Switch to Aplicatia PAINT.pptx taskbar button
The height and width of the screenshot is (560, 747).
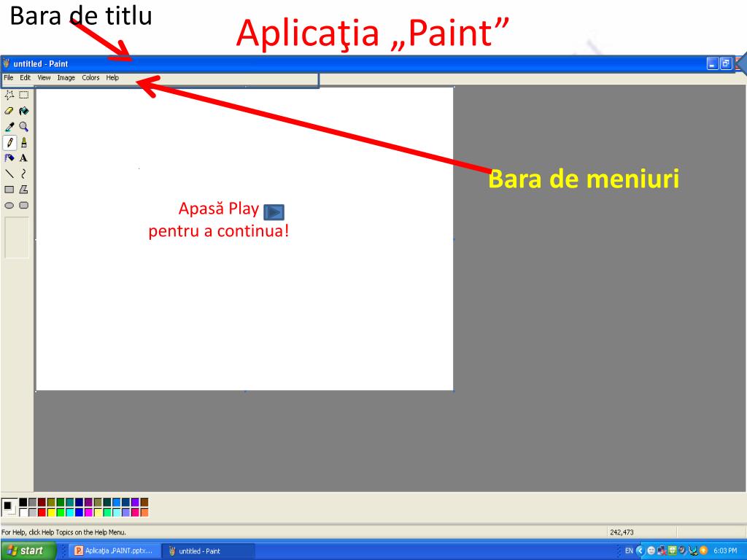(115, 551)
